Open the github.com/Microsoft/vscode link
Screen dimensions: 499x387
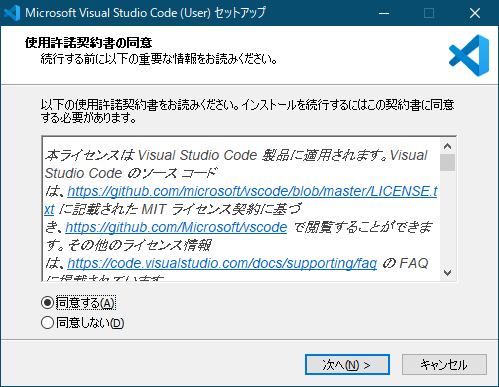click(x=176, y=227)
